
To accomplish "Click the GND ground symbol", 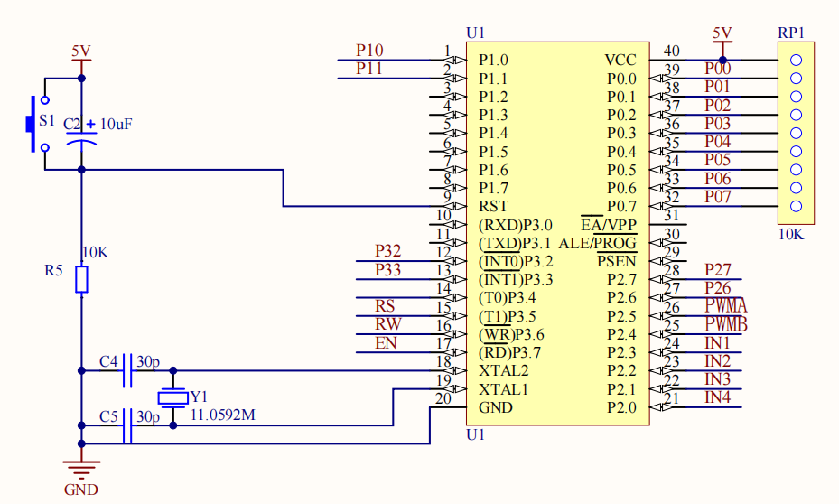I will [x=81, y=469].
